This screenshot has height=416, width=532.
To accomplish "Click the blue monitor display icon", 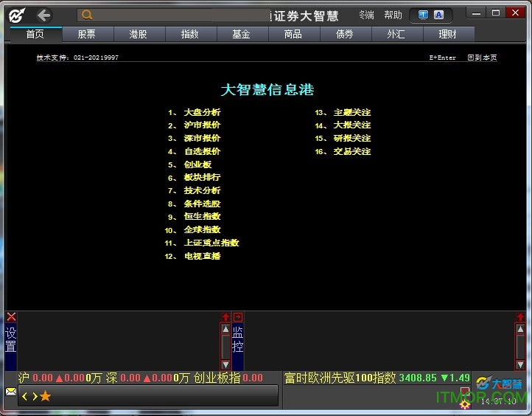I will pos(423,15).
